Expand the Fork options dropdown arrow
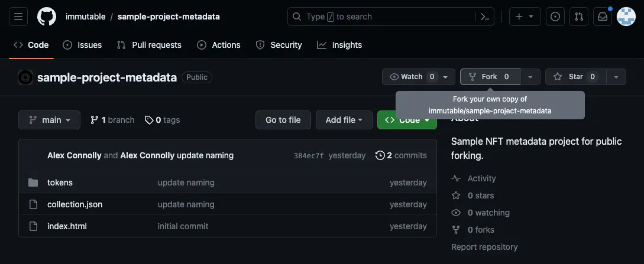This screenshot has width=644, height=264. coord(530,77)
